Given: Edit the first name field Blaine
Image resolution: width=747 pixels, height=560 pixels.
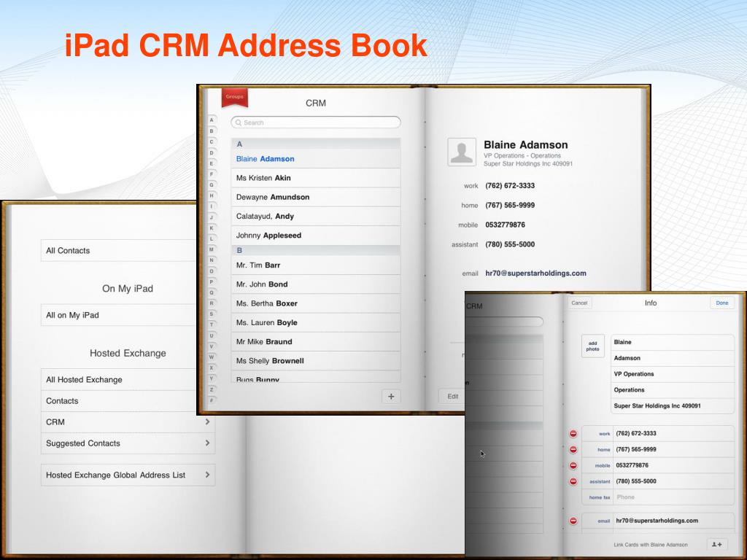Looking at the screenshot, I should (672, 343).
